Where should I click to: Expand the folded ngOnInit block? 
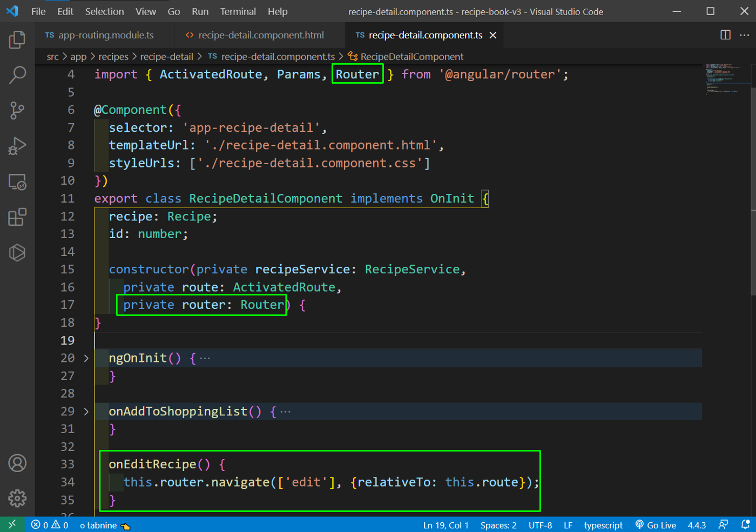[x=86, y=358]
